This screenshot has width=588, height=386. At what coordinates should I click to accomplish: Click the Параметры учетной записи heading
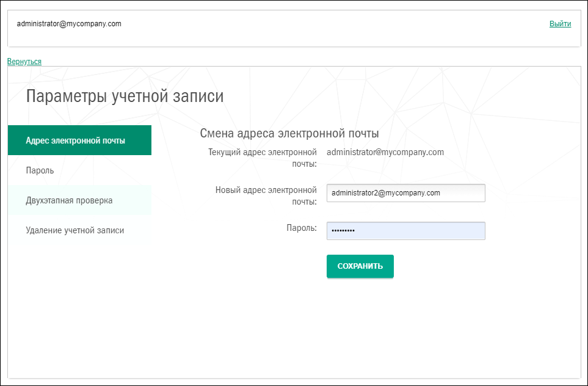125,96
